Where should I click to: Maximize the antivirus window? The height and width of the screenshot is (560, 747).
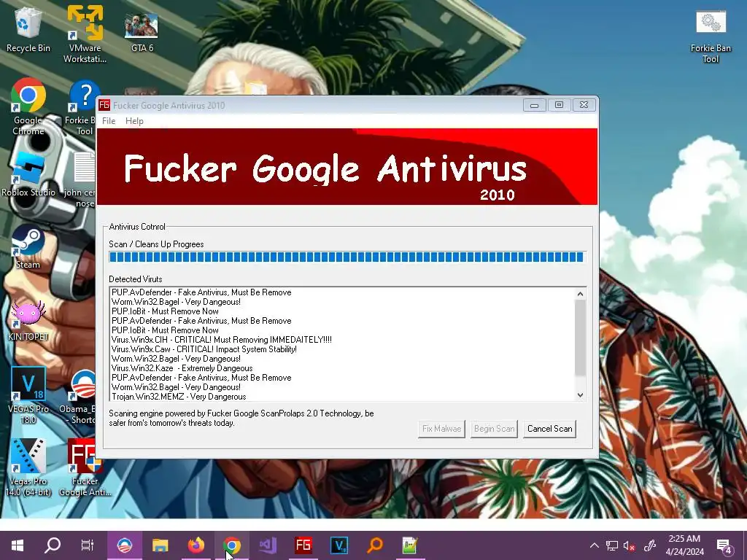tap(559, 105)
